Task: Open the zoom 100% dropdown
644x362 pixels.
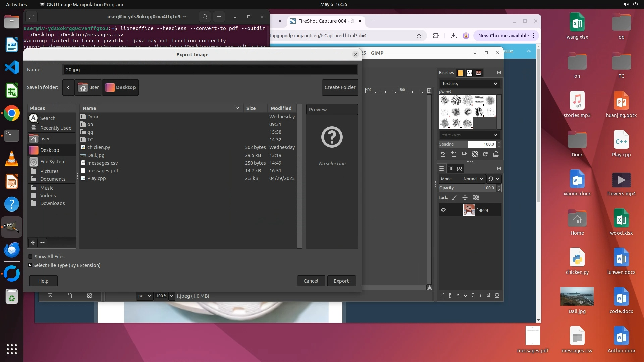Action: (171, 296)
